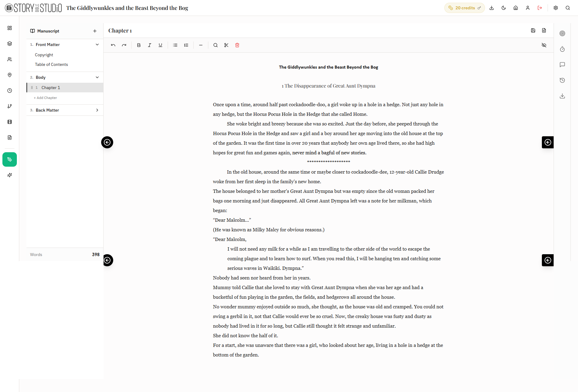Open the Copyright page
578x392 pixels.
(x=44, y=55)
